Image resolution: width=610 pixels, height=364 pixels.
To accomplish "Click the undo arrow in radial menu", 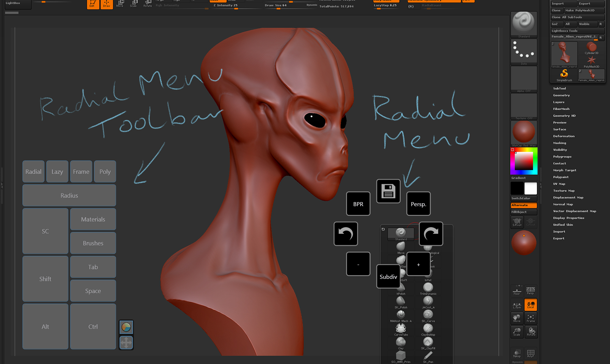I will click(x=346, y=233).
